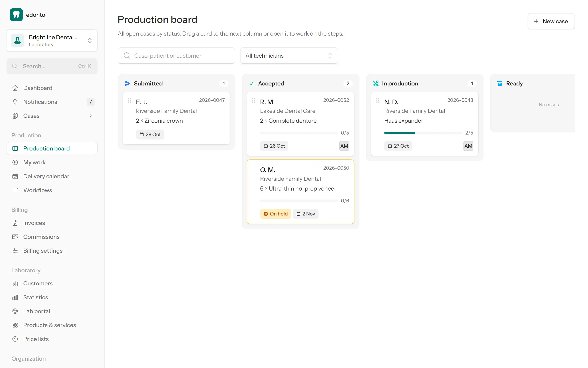Open the Brightline Dental laboratory switcher
This screenshot has height=368, width=588.
52,40
